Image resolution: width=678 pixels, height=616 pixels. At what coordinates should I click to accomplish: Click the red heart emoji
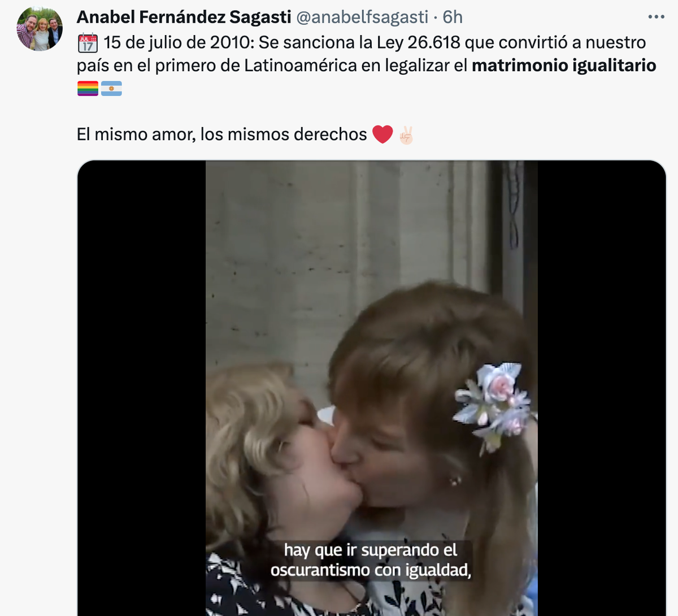pyautogui.click(x=383, y=135)
